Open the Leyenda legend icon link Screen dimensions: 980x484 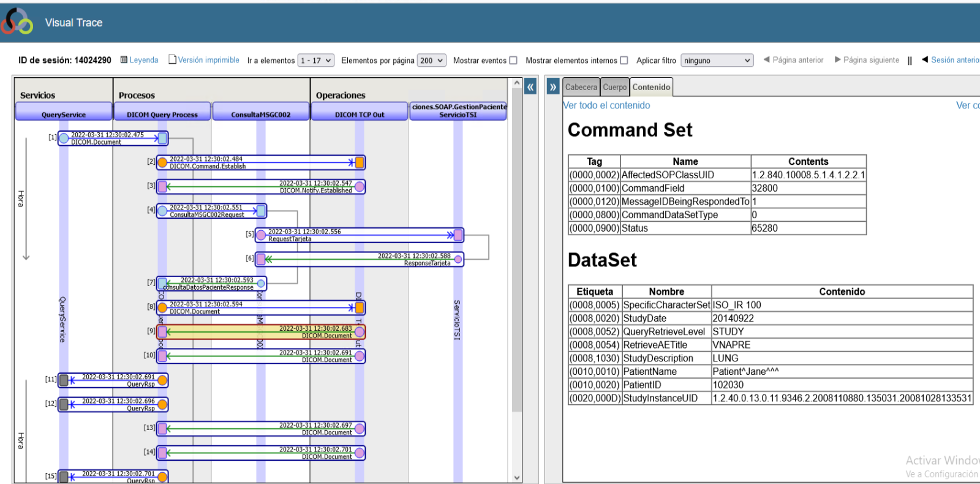(x=124, y=60)
